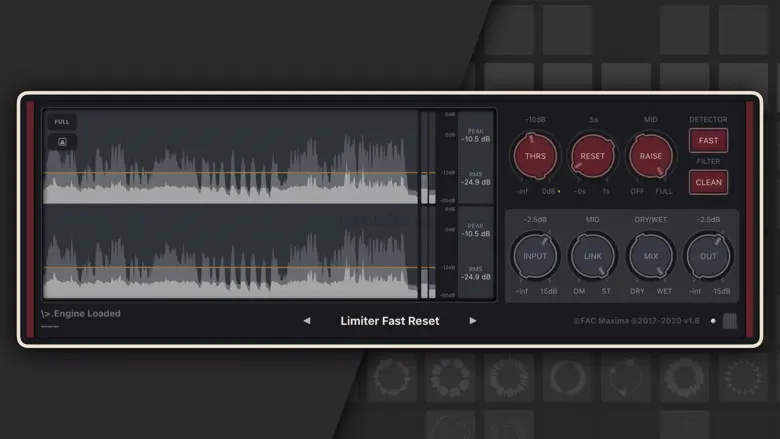The width and height of the screenshot is (780, 439).
Task: Click the top channel waveform display
Action: click(230, 157)
